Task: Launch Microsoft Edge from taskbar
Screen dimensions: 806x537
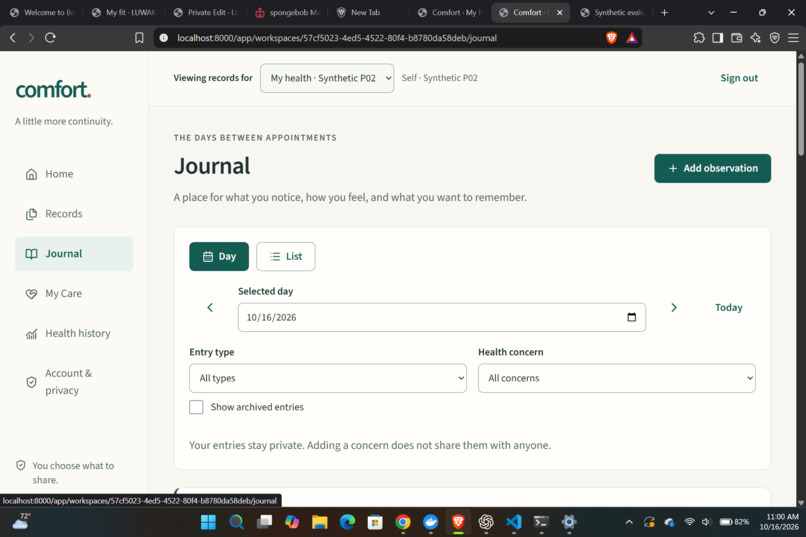Action: 347,522
